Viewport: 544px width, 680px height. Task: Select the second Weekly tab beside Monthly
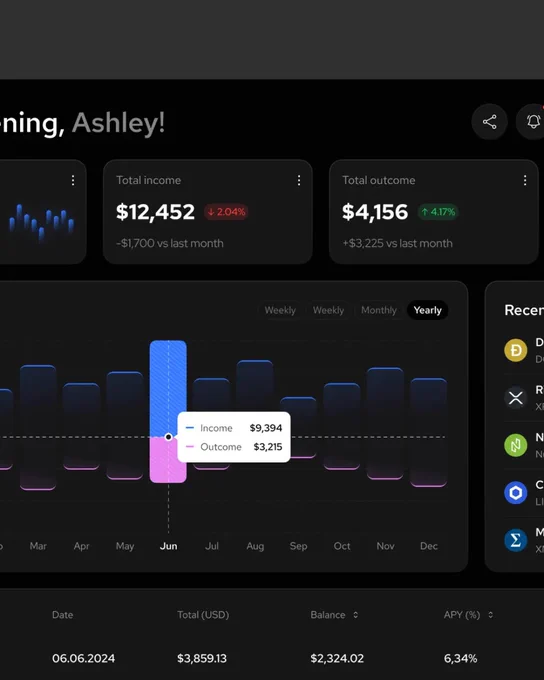(328, 310)
